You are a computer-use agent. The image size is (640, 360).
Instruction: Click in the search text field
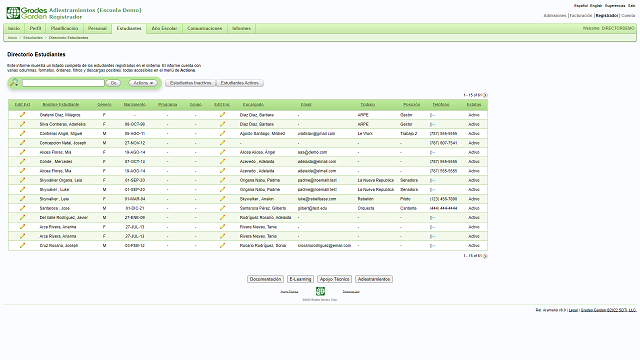(x=63, y=83)
